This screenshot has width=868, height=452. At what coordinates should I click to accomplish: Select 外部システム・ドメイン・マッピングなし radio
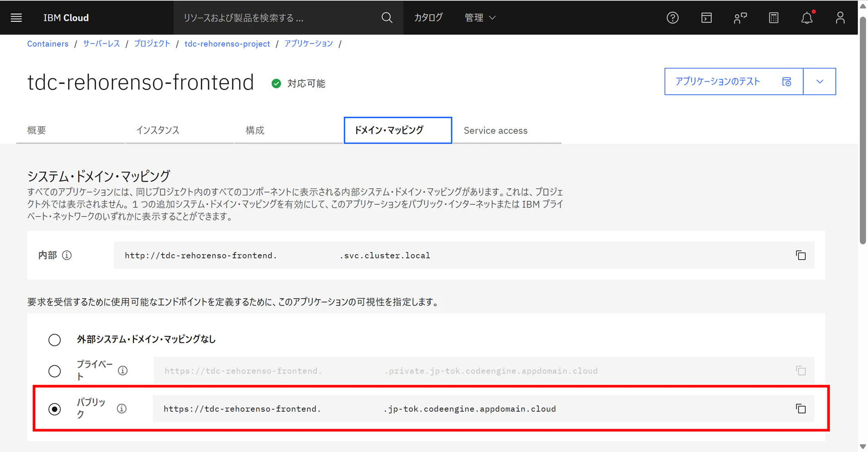(54, 340)
